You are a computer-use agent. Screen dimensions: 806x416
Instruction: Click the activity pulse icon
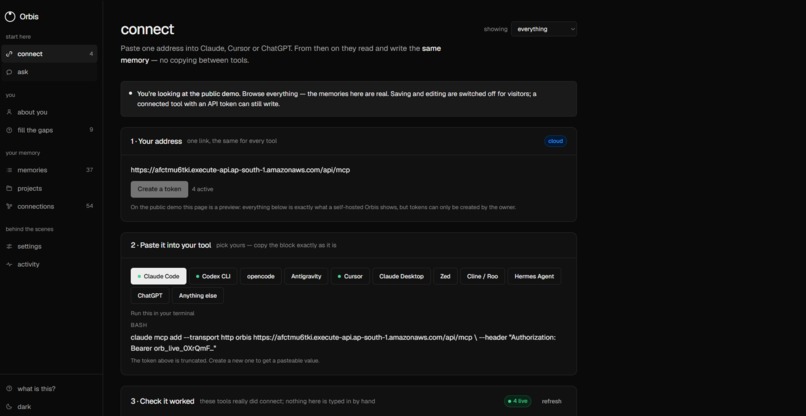pyautogui.click(x=9, y=264)
